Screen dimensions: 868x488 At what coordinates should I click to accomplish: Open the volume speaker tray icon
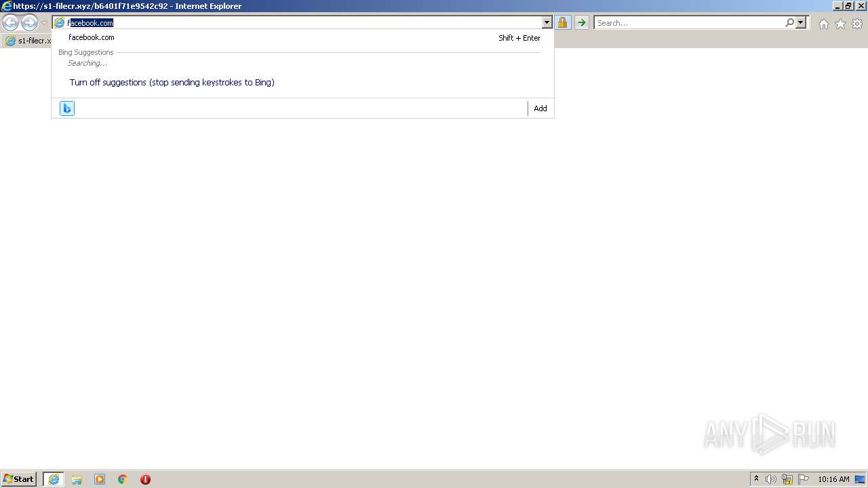[771, 479]
